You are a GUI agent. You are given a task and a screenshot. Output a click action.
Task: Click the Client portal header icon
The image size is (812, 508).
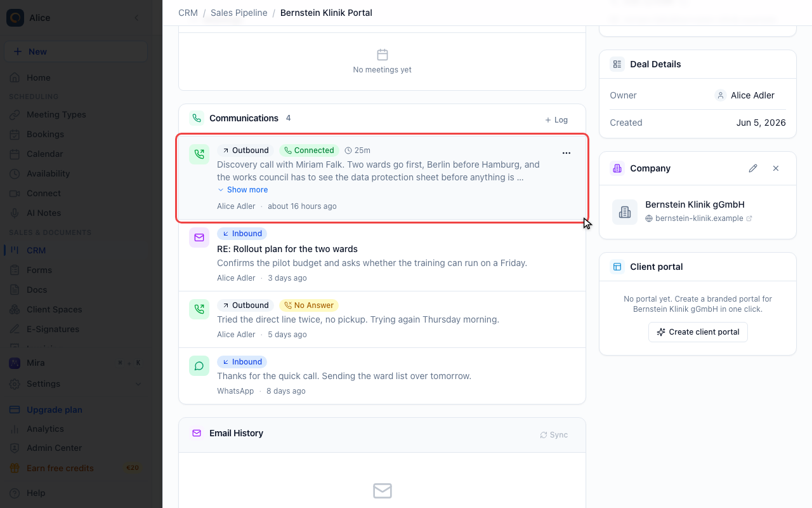(x=617, y=267)
